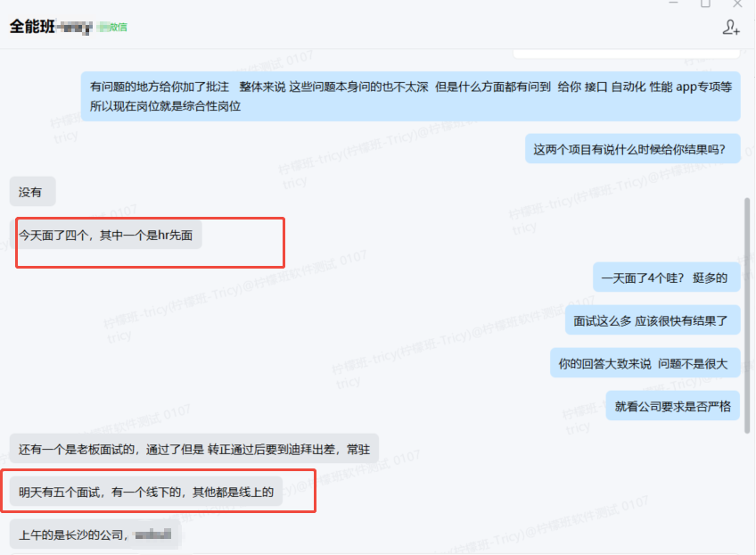Minimize the chat window

673,4
